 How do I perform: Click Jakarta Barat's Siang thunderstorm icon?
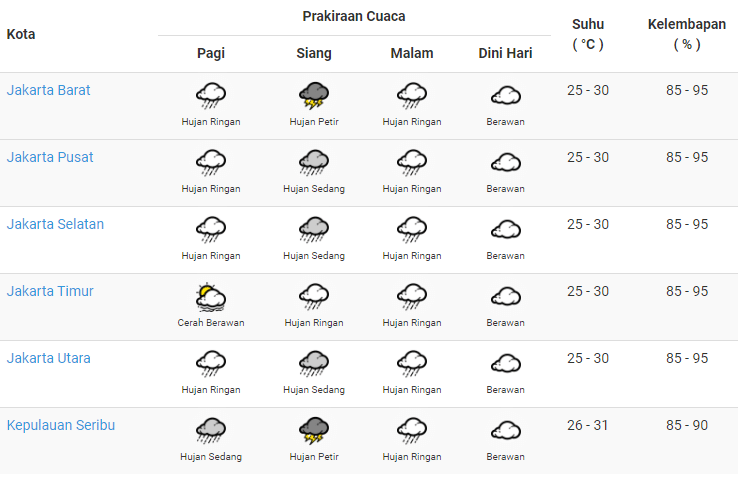(x=314, y=96)
